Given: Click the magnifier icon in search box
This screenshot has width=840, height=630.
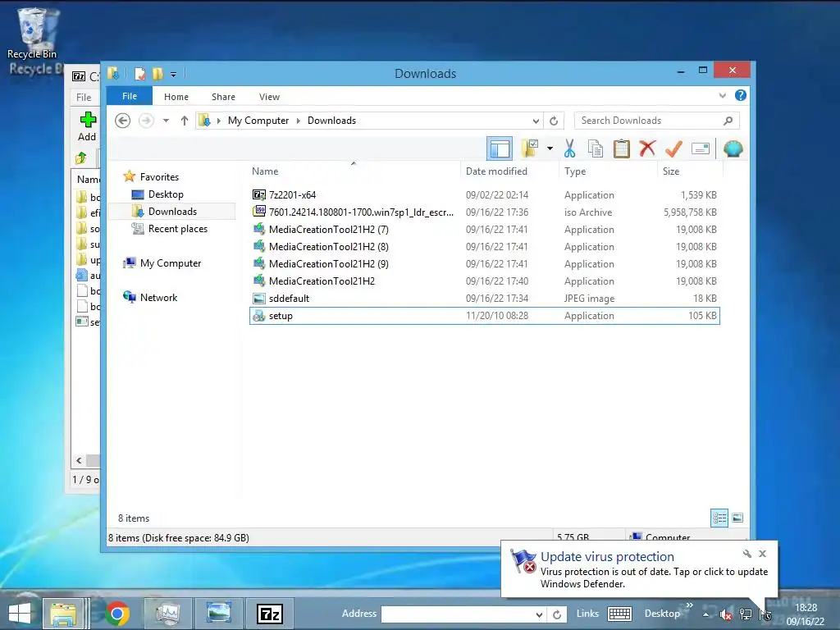Looking at the screenshot, I should [x=728, y=121].
